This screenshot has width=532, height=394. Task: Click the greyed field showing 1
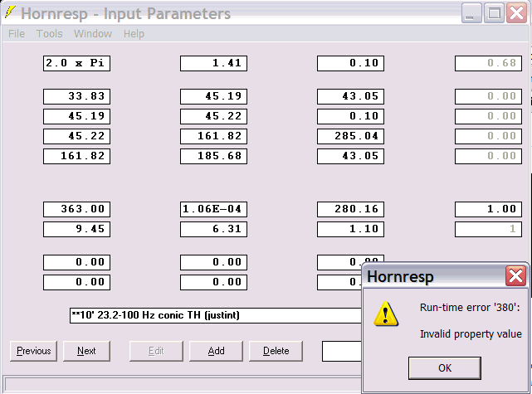click(x=488, y=229)
